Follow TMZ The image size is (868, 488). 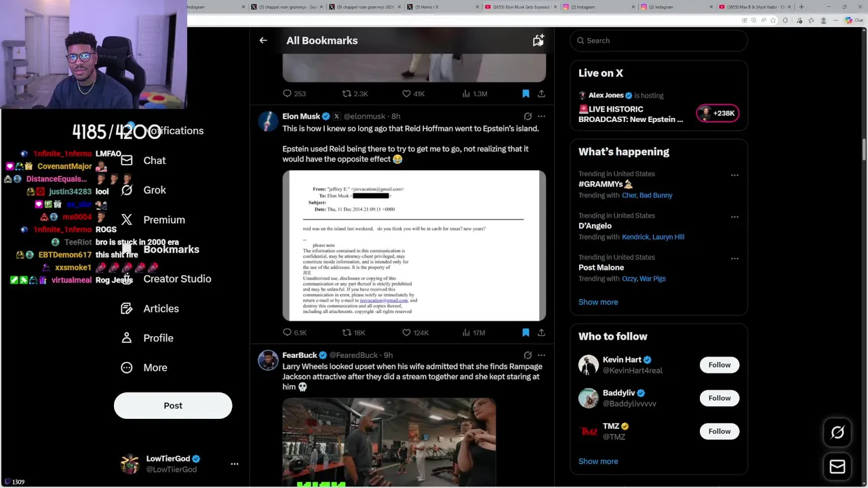coord(719,431)
